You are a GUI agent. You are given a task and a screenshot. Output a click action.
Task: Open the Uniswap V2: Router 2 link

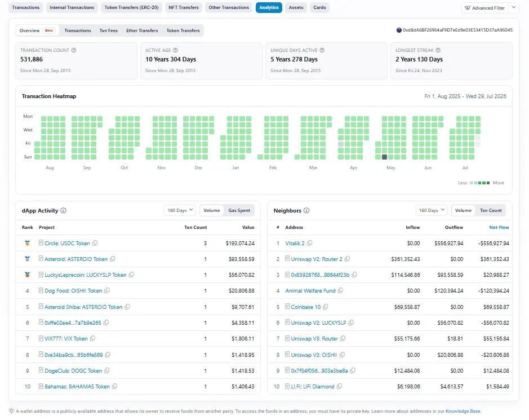317,259
